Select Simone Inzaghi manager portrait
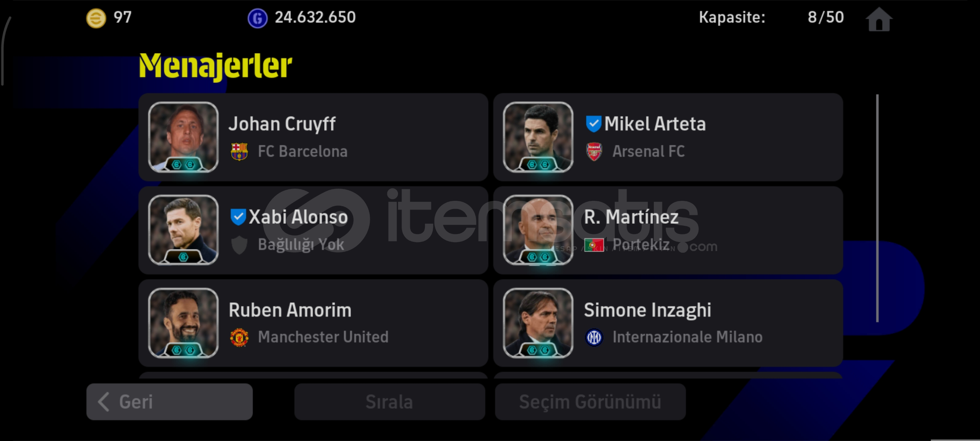Screen dimensions: 980x441 click(538, 323)
